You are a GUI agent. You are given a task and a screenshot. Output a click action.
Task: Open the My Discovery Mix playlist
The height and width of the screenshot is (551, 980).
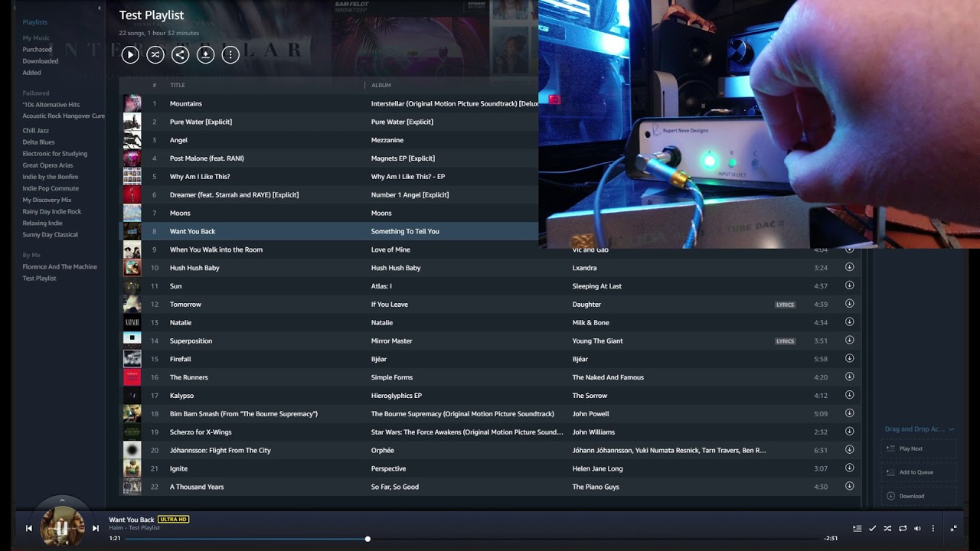pos(47,200)
